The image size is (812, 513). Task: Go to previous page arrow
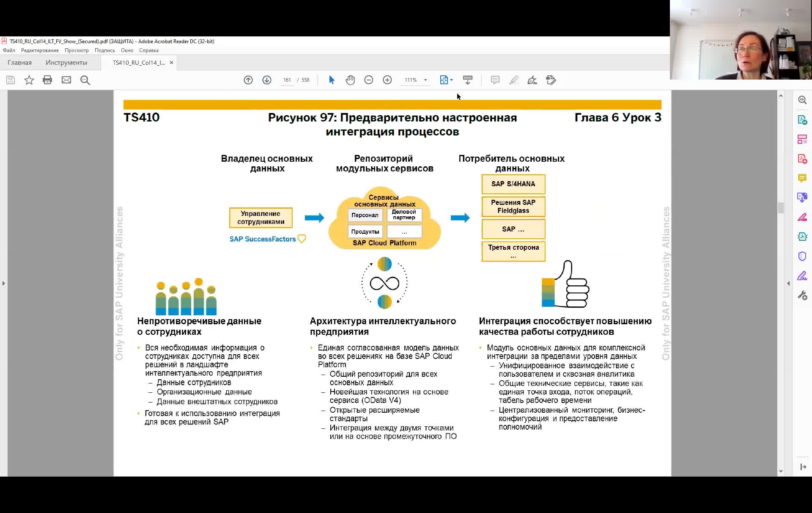point(248,80)
